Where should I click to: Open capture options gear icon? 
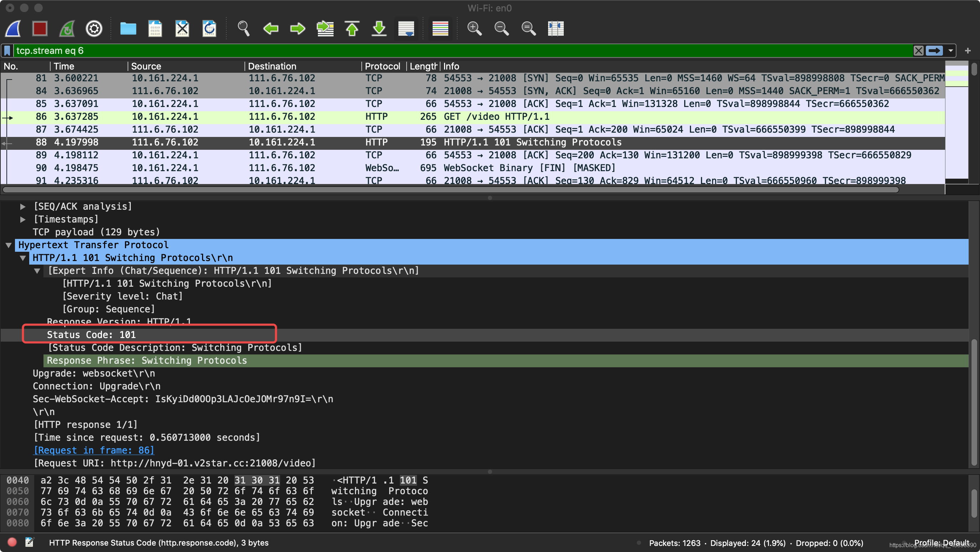point(94,29)
